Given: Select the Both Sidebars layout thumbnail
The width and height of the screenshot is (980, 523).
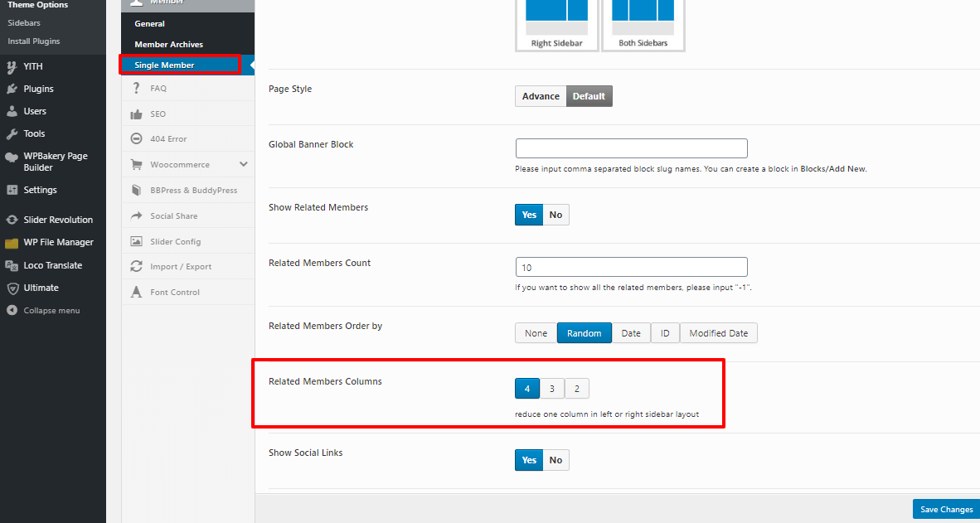Looking at the screenshot, I should 643,24.
